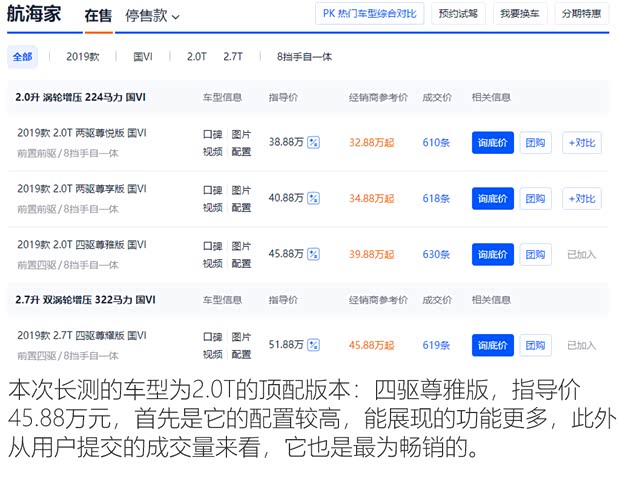The width and height of the screenshot is (620, 479).
Task: Open 视频 for 两驱尊享版
Action: coord(213,208)
